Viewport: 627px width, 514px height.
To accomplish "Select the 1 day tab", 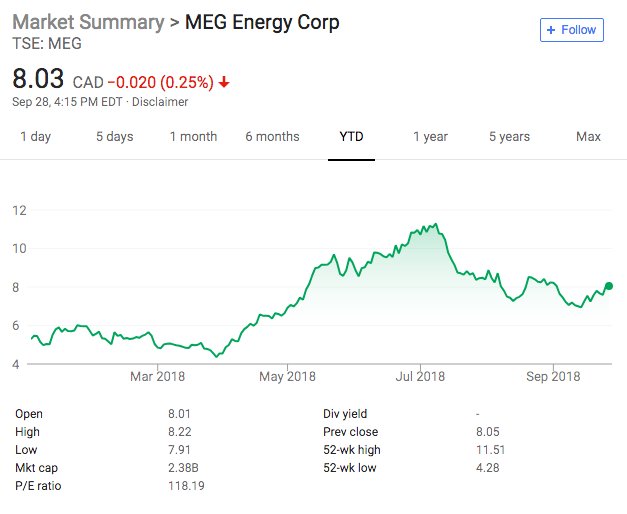I will pyautogui.click(x=35, y=137).
